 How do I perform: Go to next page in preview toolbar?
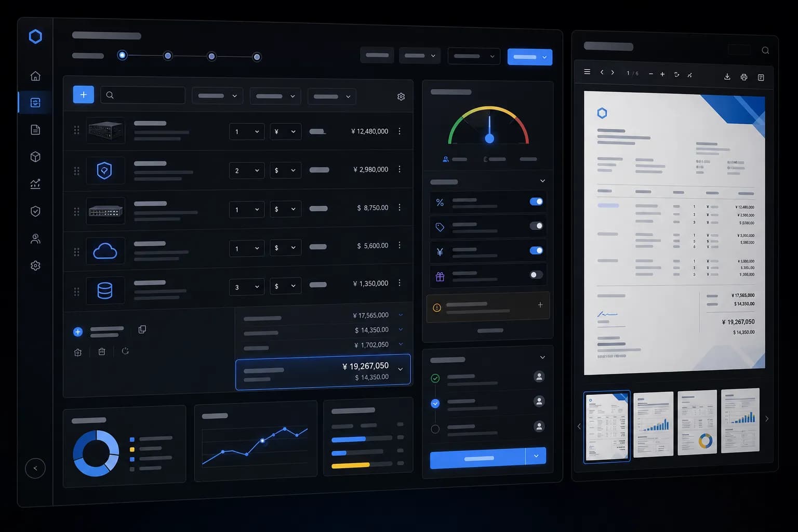coord(613,73)
